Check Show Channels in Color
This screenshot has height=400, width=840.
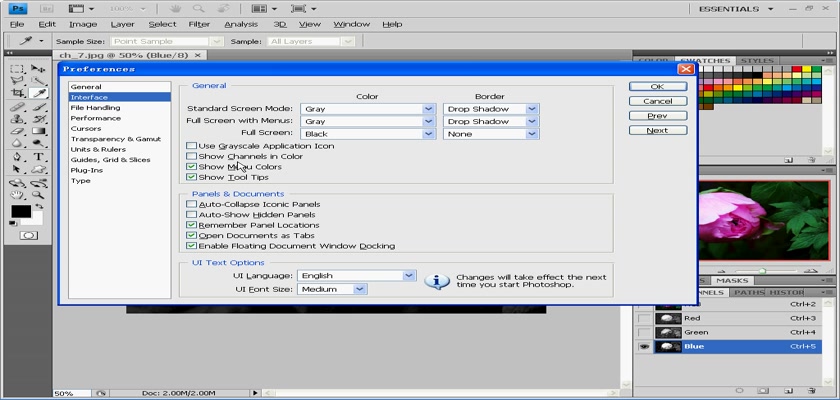click(x=191, y=156)
